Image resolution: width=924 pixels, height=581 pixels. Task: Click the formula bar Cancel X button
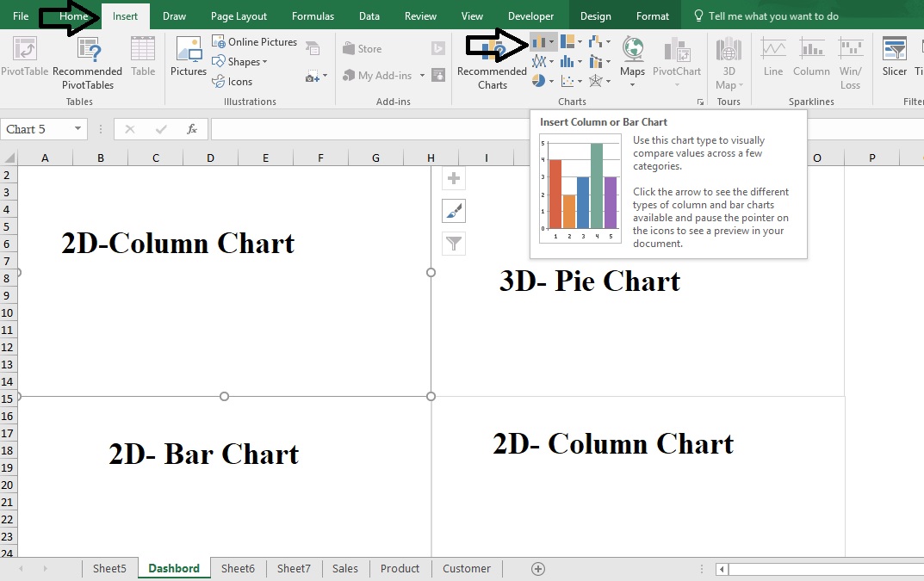[x=130, y=129]
